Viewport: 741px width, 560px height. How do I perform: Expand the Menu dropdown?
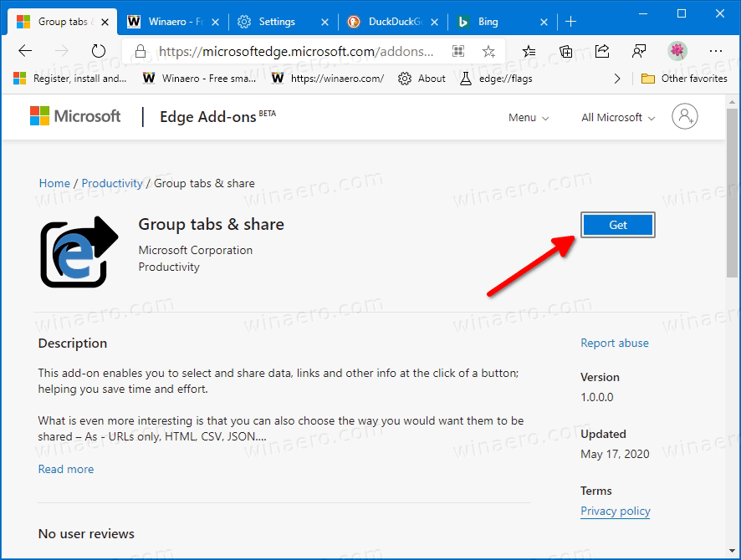click(x=529, y=117)
